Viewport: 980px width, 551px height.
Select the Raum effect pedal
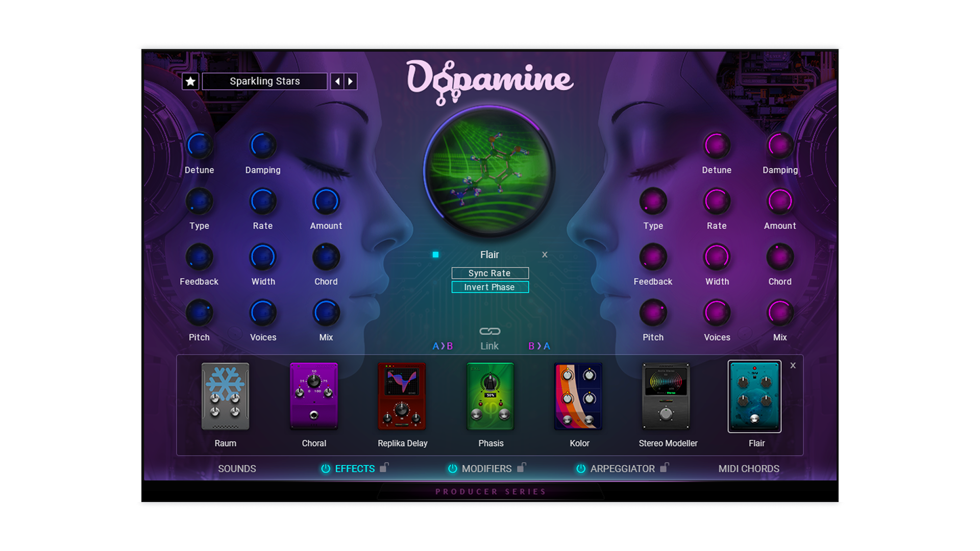coord(225,396)
